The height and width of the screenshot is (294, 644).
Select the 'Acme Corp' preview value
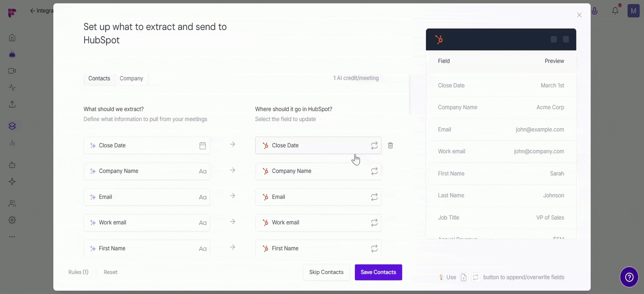(550, 107)
